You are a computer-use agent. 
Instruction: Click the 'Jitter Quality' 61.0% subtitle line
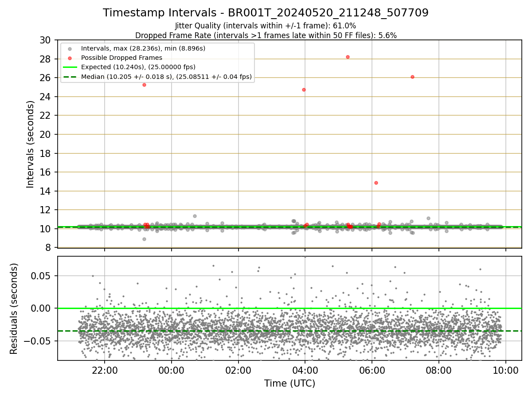pos(266,26)
